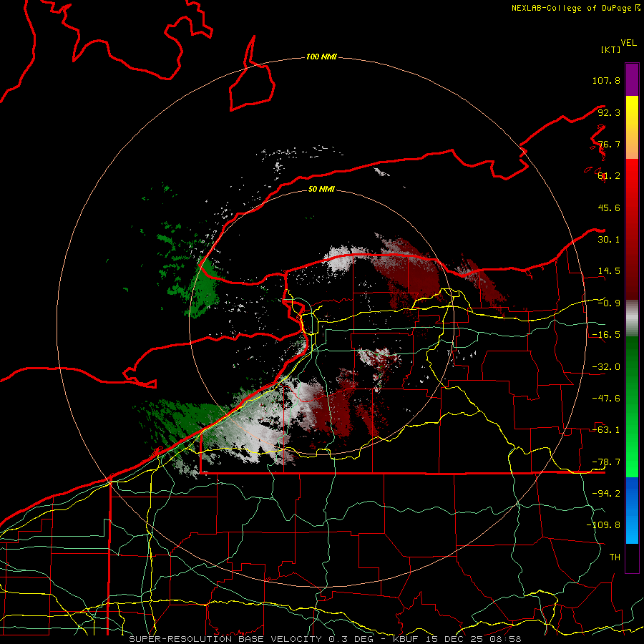The height and width of the screenshot is (644, 644).
Task: Click the blue segment of the color bar
Action: pos(632,510)
